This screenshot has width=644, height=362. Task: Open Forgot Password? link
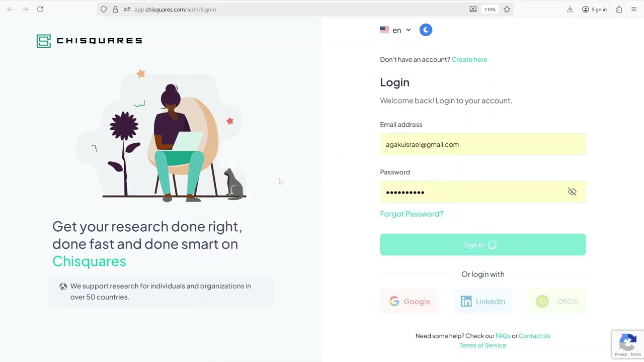(x=412, y=214)
